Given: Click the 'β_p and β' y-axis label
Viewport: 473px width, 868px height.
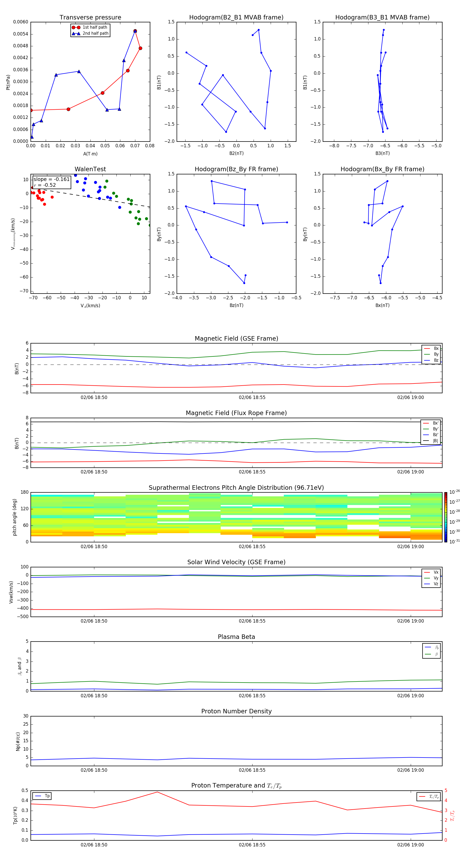Looking at the screenshot, I should pyautogui.click(x=19, y=666).
